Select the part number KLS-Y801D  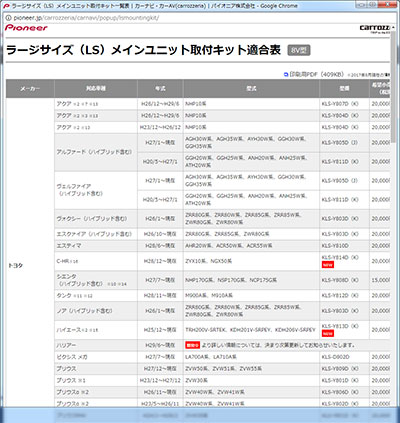[x=340, y=380]
